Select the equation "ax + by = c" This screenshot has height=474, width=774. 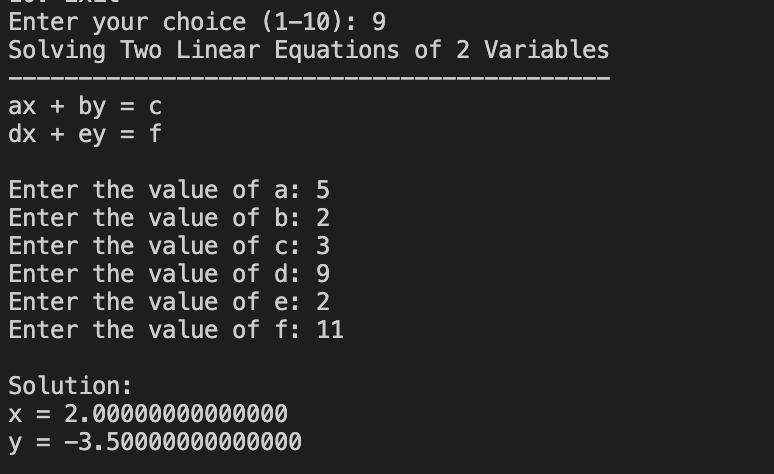pos(85,106)
